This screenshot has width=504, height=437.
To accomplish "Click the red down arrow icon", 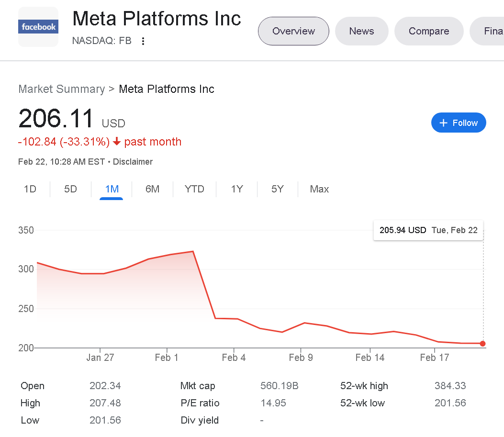I will pyautogui.click(x=117, y=141).
